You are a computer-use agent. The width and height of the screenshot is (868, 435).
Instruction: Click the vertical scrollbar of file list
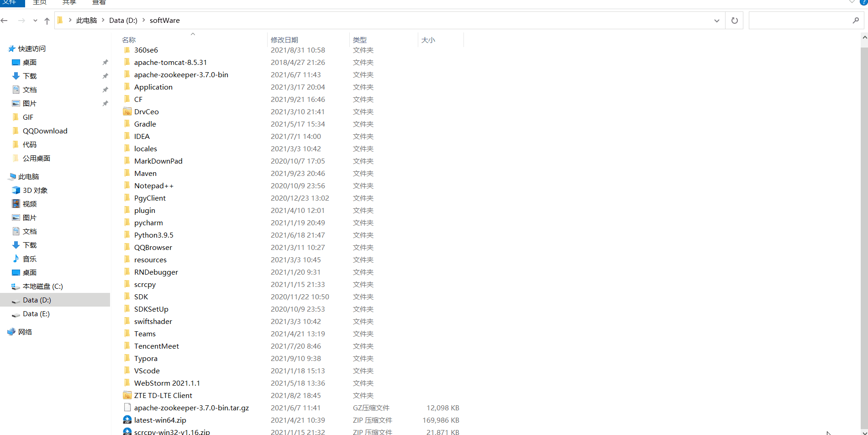click(864, 238)
